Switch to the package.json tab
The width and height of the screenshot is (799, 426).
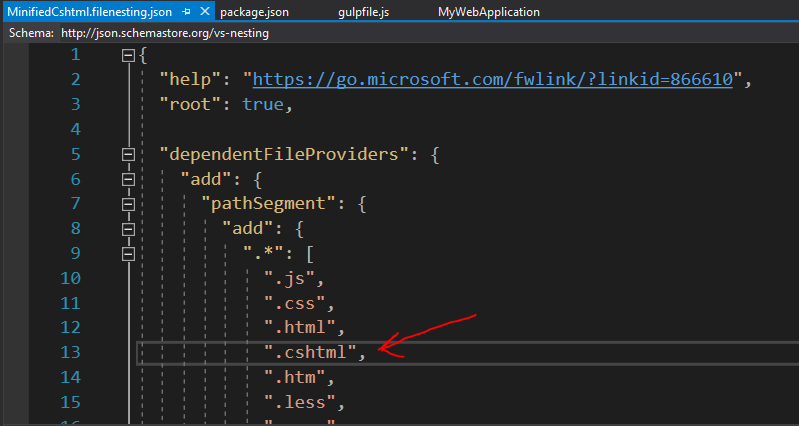pos(254,12)
